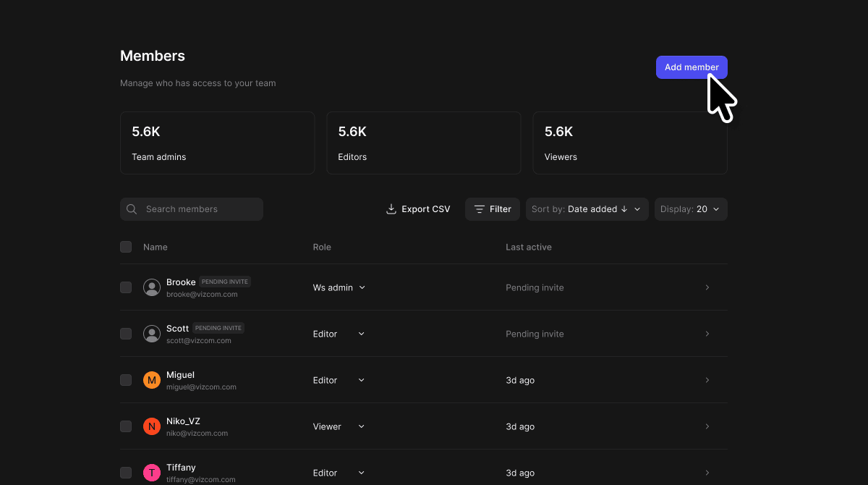Click the Export CSV download icon
Image resolution: width=868 pixels, height=485 pixels.
click(391, 209)
